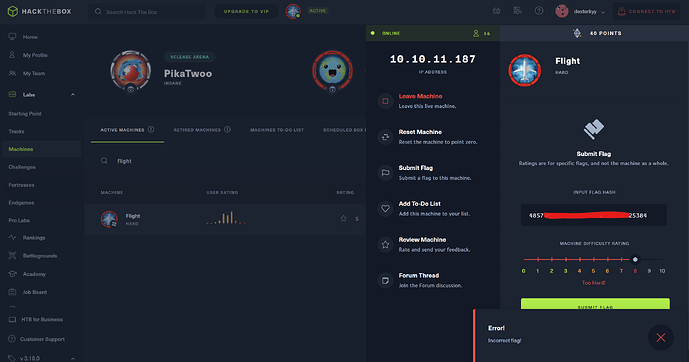Expand the v3.18.0 version chevron
689x362 pixels.
pyautogui.click(x=73, y=358)
